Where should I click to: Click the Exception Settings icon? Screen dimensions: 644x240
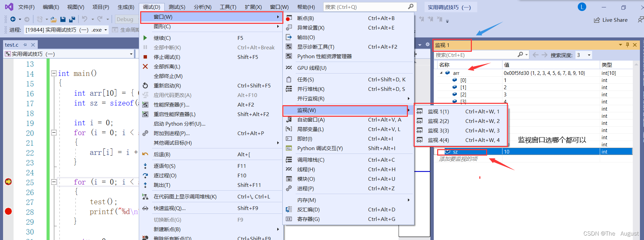(x=288, y=28)
